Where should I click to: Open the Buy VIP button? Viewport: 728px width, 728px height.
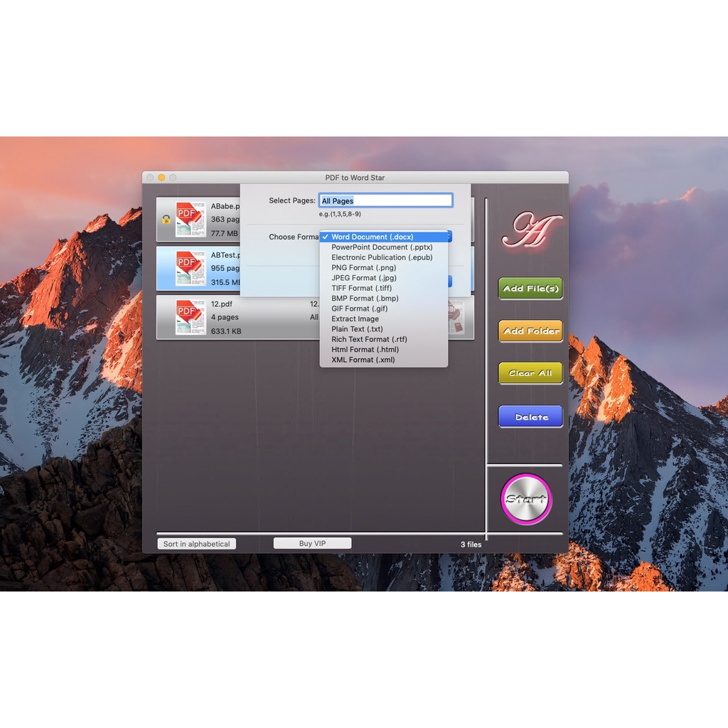click(312, 543)
